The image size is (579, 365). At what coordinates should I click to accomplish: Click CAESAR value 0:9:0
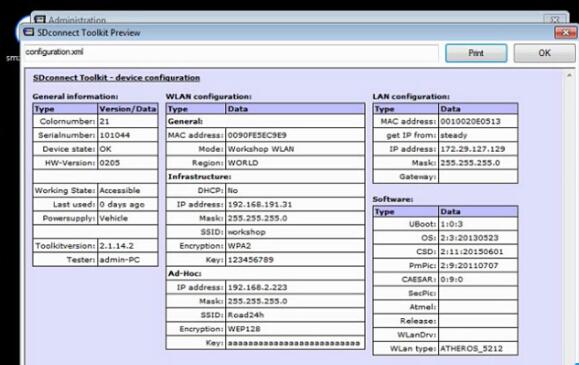pyautogui.click(x=451, y=280)
